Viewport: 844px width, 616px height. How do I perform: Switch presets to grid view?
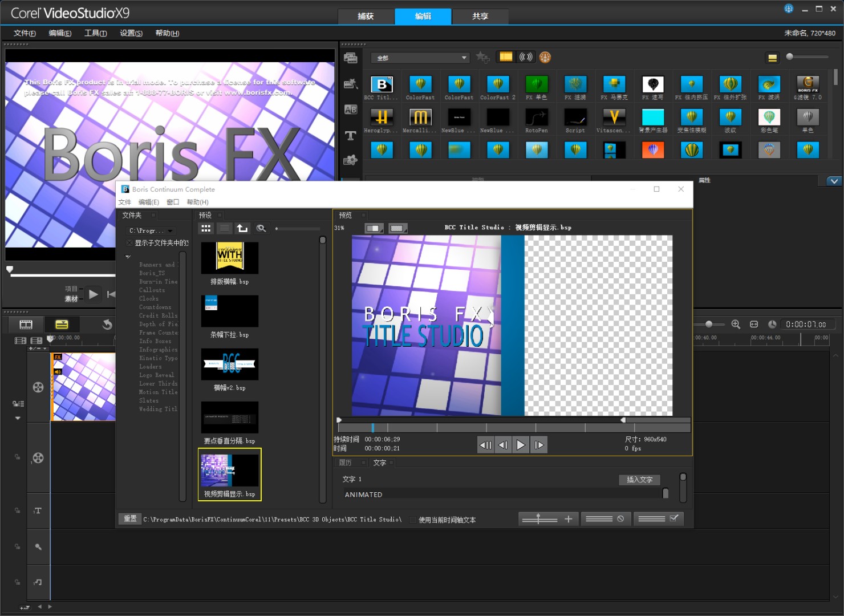tap(206, 228)
